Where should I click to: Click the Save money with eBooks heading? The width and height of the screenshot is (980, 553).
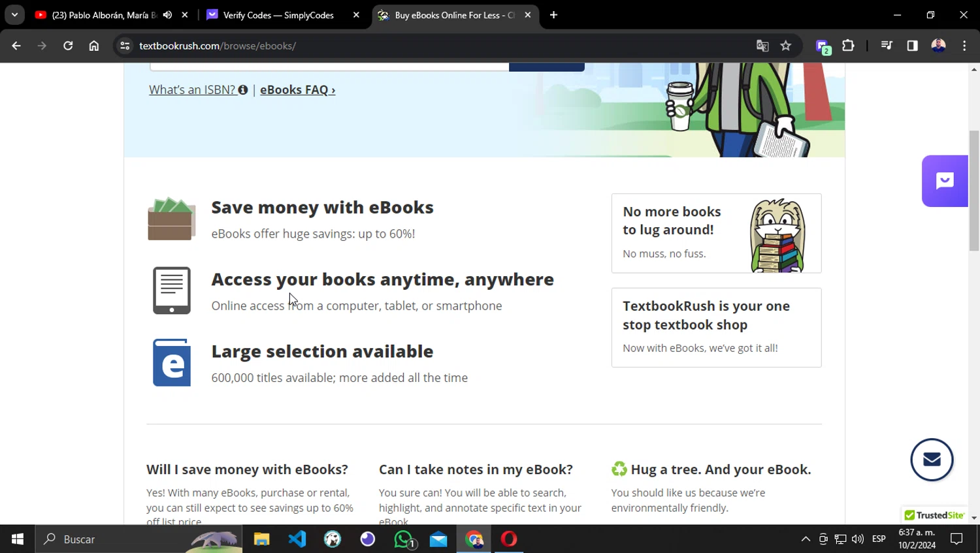tap(322, 208)
